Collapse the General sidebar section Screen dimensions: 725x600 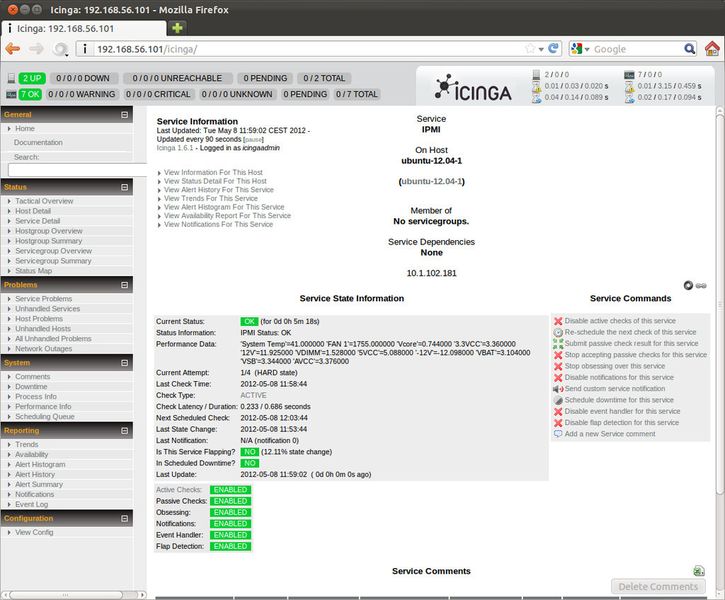(124, 115)
